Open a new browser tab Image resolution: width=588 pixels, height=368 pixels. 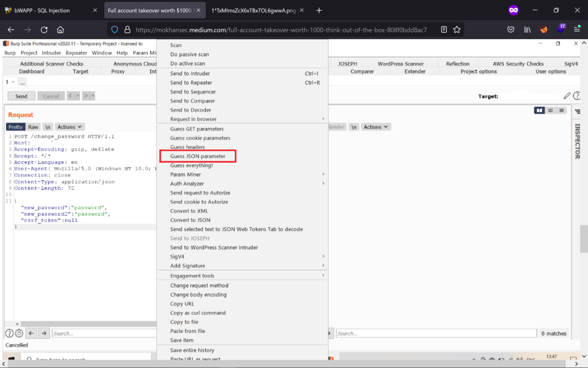319,10
